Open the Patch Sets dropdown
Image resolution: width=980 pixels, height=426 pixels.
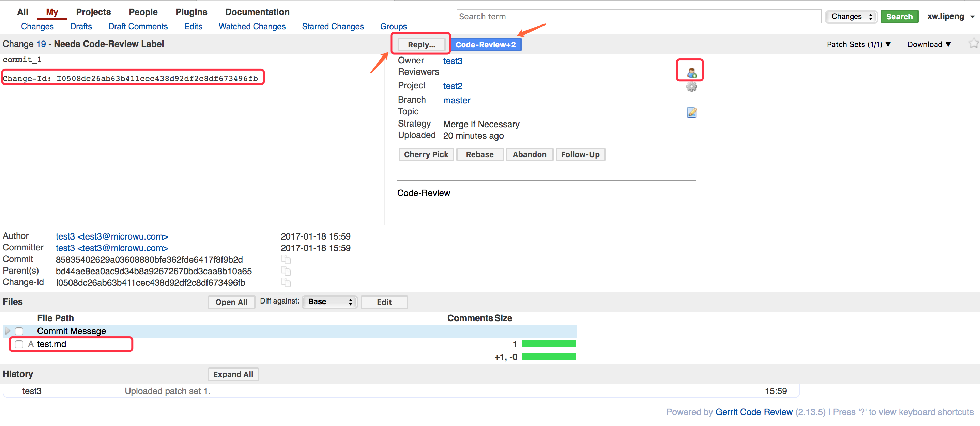coord(858,44)
